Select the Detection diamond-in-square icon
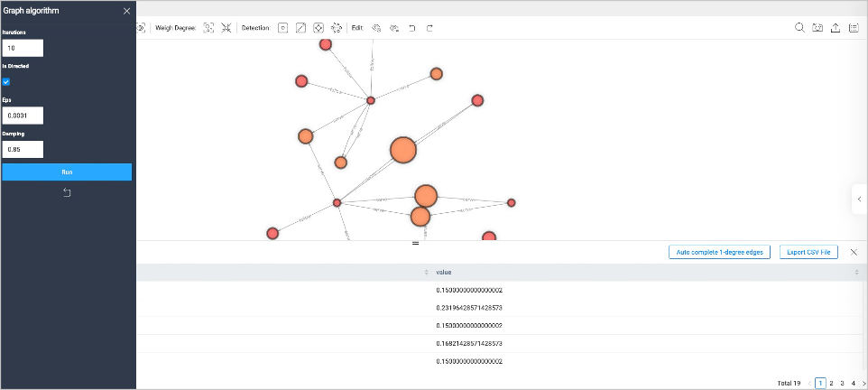 tap(319, 28)
